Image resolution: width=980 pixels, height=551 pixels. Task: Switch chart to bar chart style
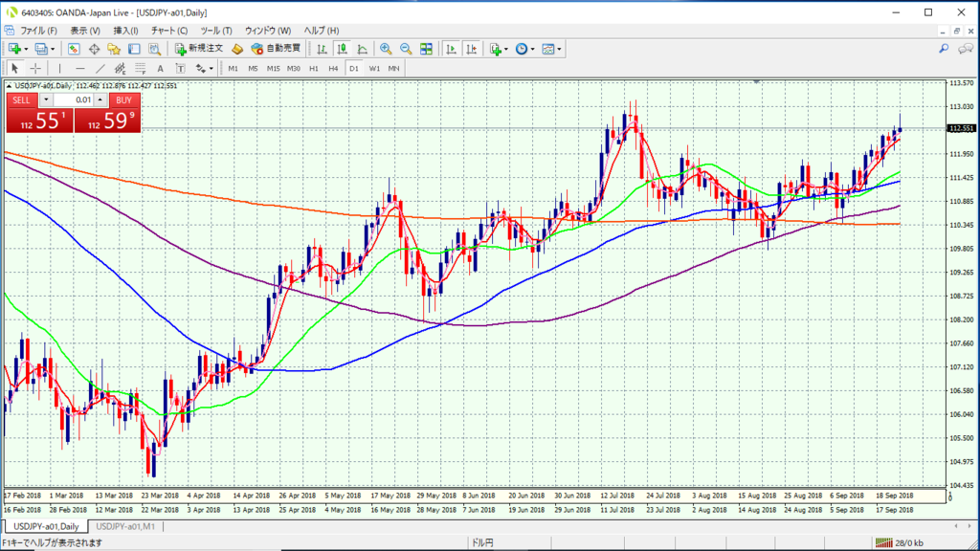coord(322,49)
